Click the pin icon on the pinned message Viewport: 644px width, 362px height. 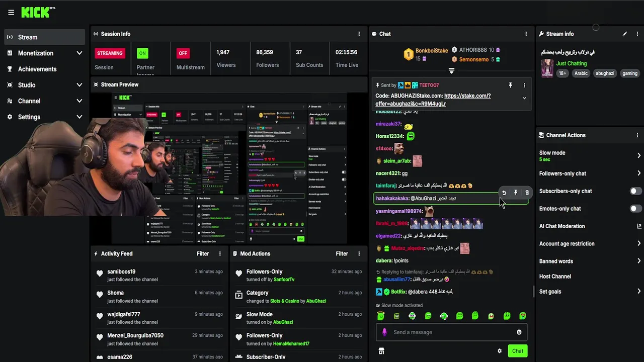(510, 85)
